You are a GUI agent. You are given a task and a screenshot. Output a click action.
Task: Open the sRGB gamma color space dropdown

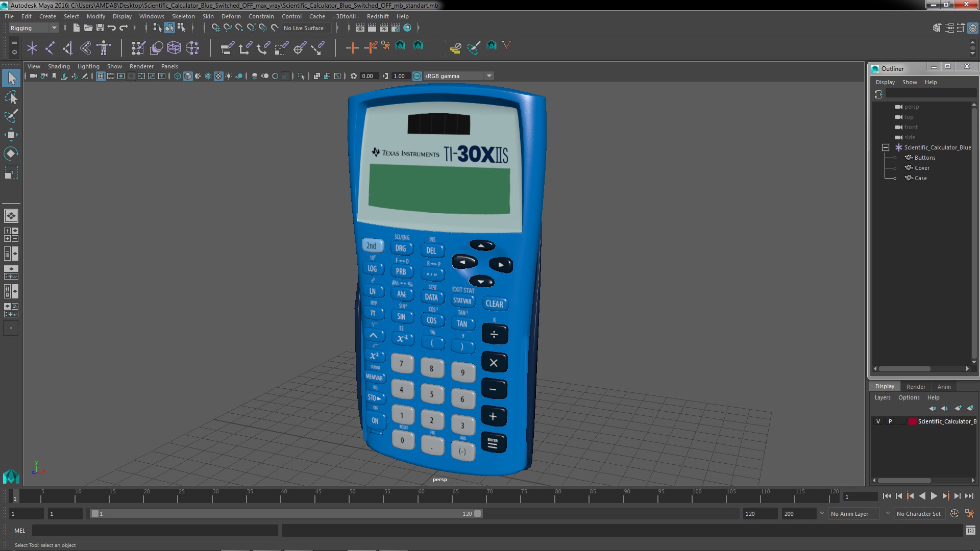[458, 76]
